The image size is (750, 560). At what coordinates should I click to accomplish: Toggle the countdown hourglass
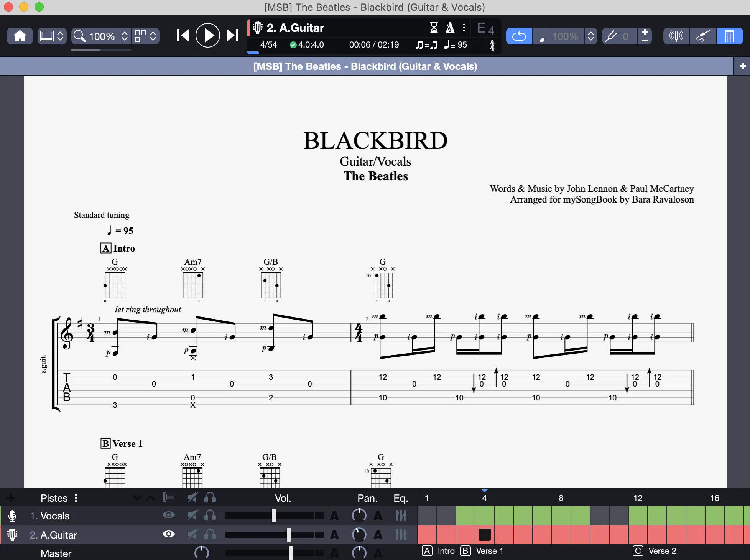click(434, 28)
